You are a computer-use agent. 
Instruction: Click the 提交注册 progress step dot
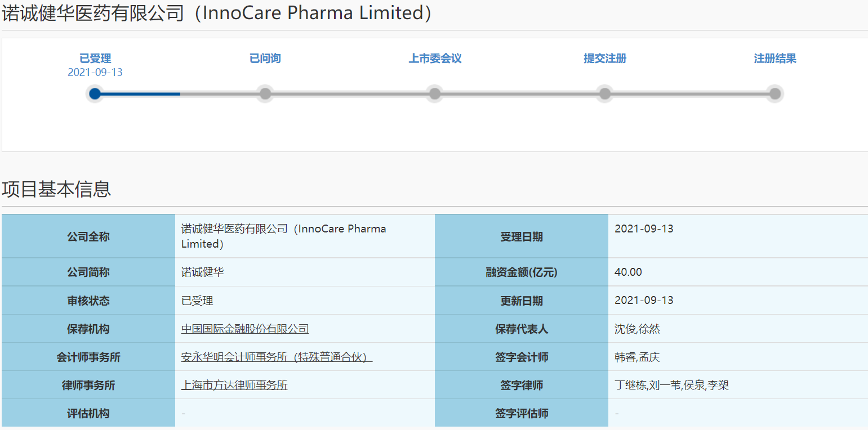pyautogui.click(x=605, y=93)
